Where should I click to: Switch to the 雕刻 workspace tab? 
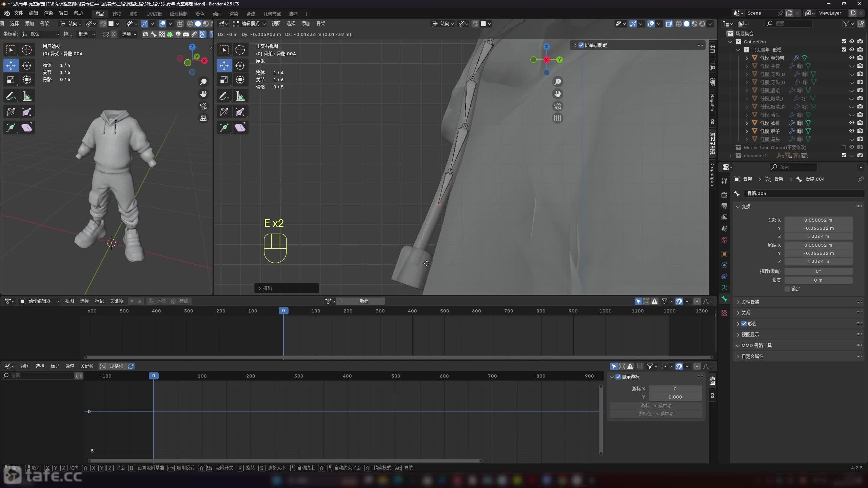[134, 14]
